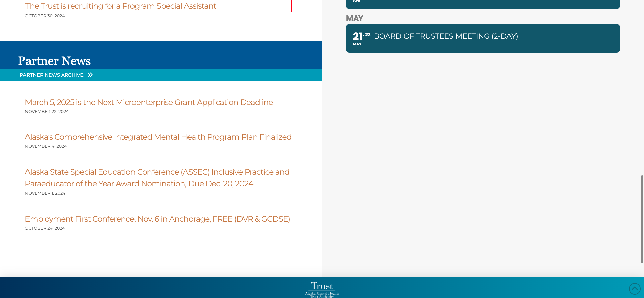
Task: Click the October 30, 2024 post date
Action: click(45, 16)
